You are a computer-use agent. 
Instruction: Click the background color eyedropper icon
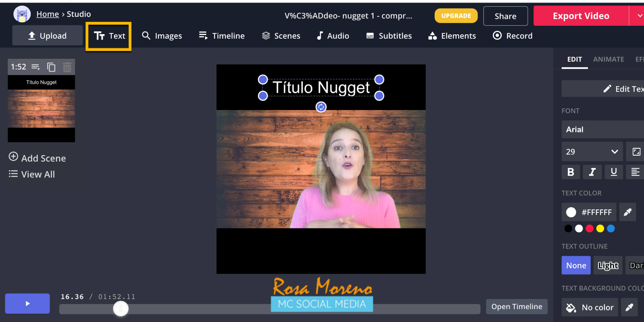(x=629, y=307)
